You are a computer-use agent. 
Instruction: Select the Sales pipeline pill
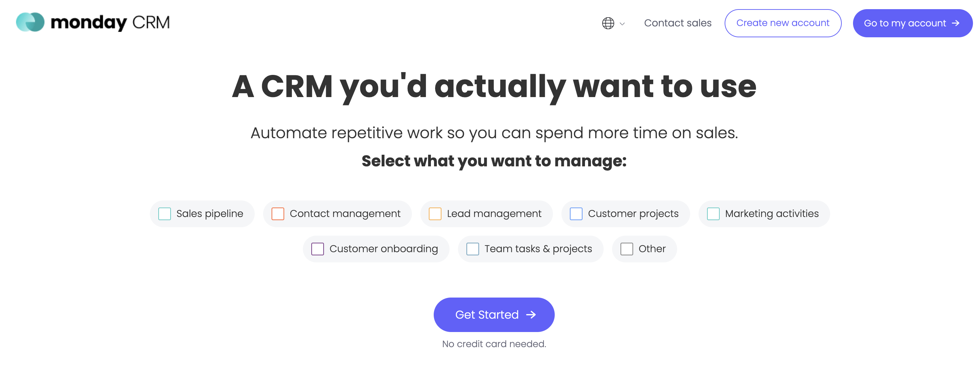point(202,214)
